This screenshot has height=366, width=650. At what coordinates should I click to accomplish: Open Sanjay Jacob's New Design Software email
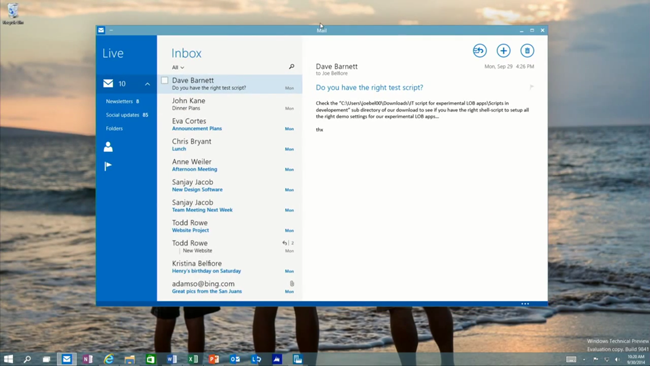pos(230,185)
